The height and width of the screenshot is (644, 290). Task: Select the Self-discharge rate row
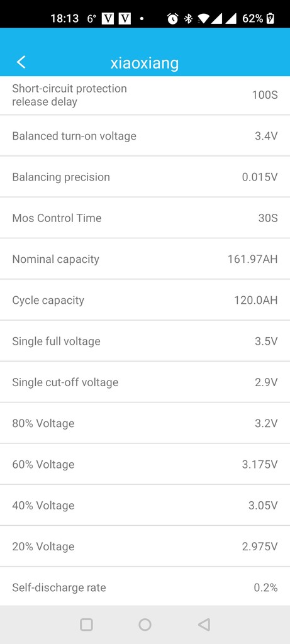click(x=145, y=587)
